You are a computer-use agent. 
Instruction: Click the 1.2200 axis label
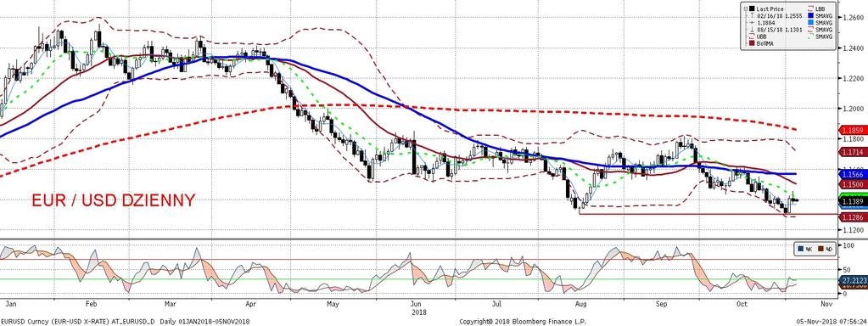pos(853,79)
